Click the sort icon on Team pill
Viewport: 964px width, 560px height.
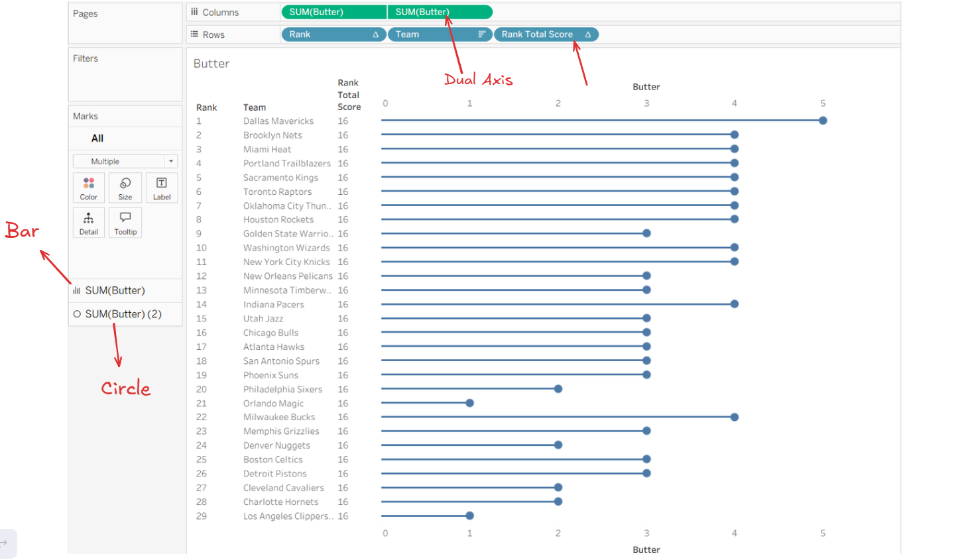482,34
